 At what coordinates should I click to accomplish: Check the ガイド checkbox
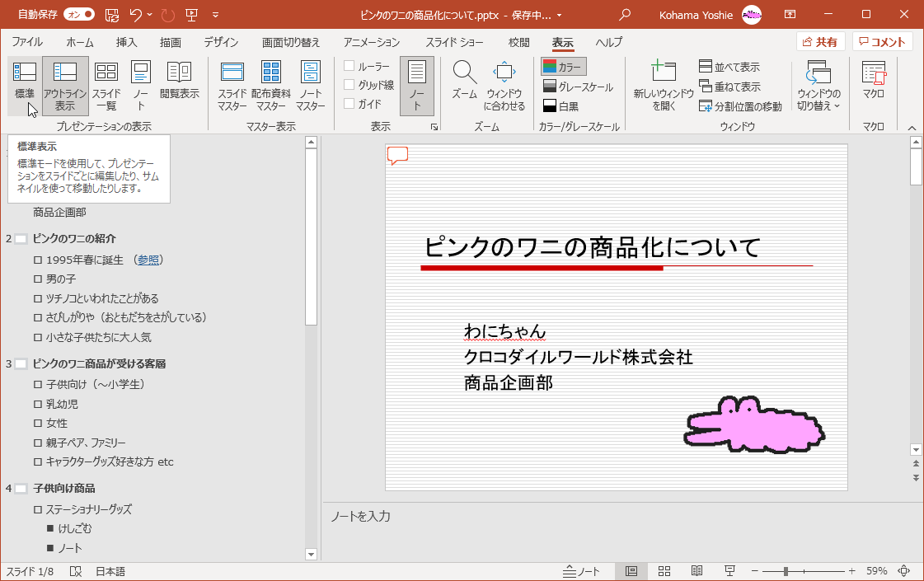349,104
